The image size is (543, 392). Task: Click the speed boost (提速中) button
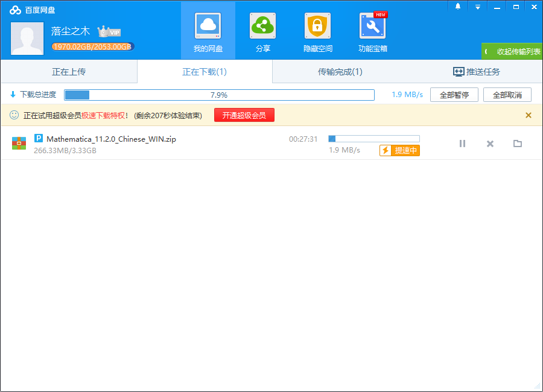point(399,150)
